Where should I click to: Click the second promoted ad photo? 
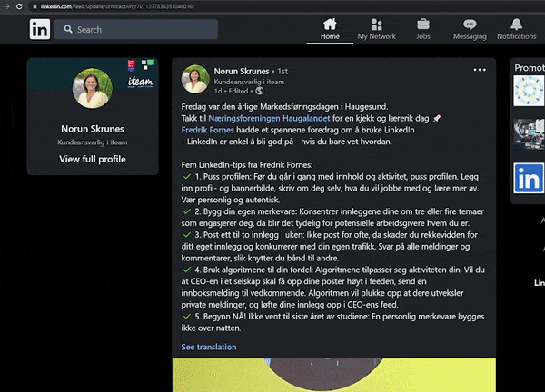coord(529,134)
